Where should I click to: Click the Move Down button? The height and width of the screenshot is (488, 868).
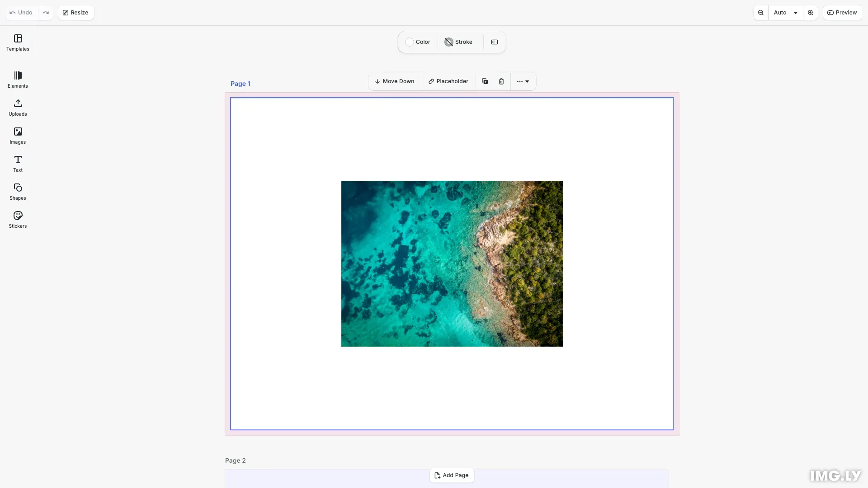point(395,81)
